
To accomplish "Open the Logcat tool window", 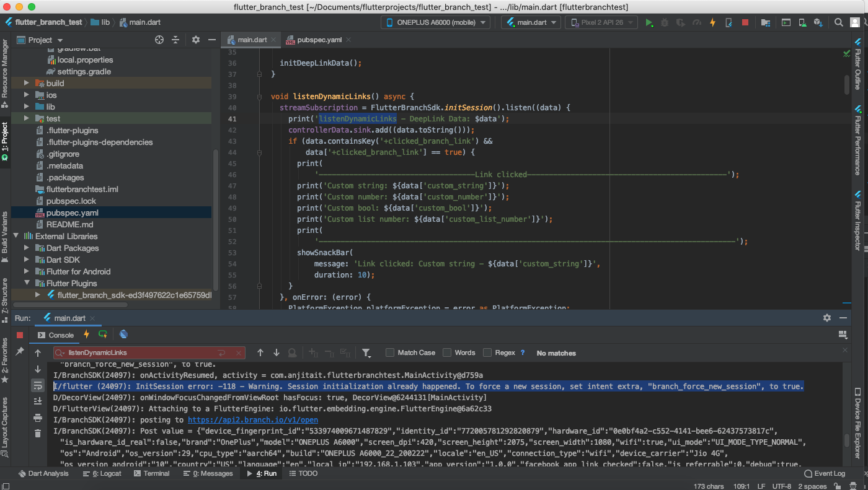I will [x=102, y=473].
